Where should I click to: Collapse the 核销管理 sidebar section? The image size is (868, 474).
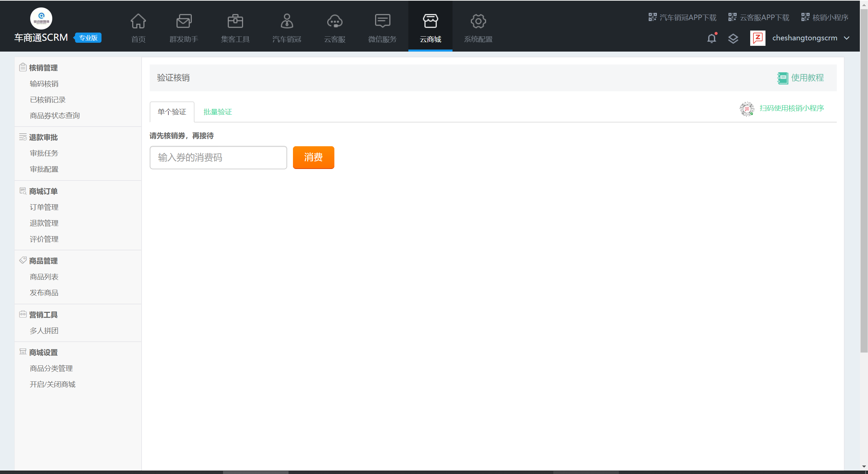(43, 68)
